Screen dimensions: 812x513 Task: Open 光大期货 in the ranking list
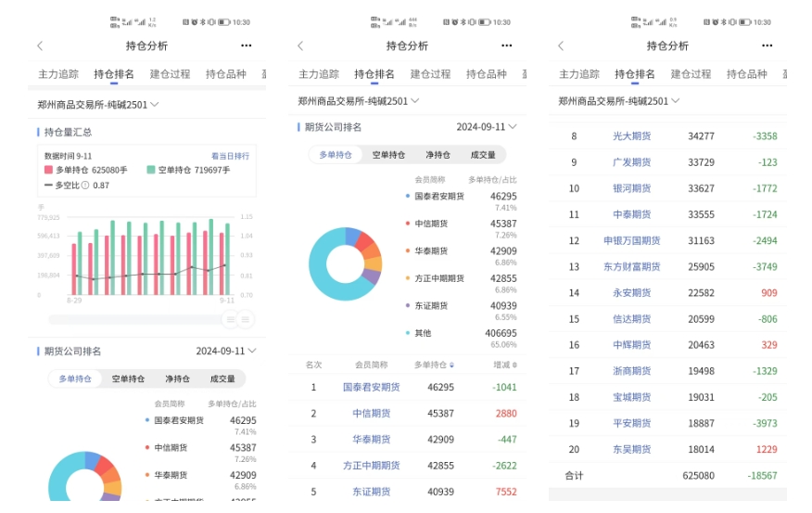coord(632,136)
